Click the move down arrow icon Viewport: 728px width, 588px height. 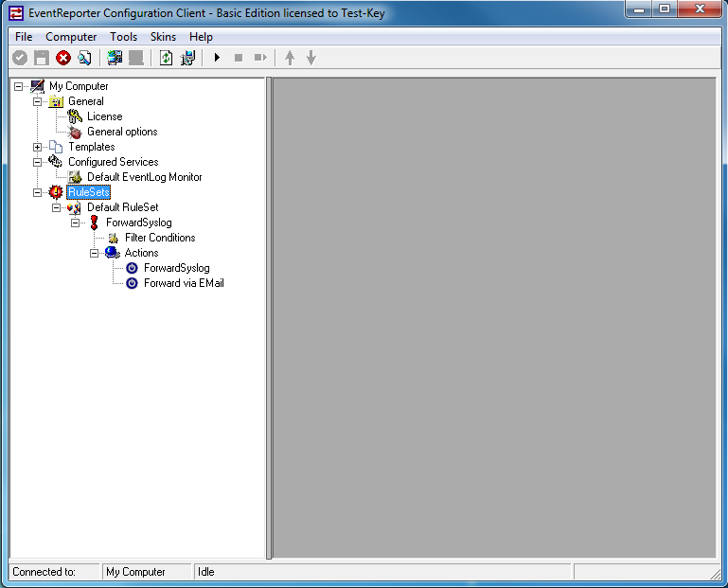pos(311,58)
